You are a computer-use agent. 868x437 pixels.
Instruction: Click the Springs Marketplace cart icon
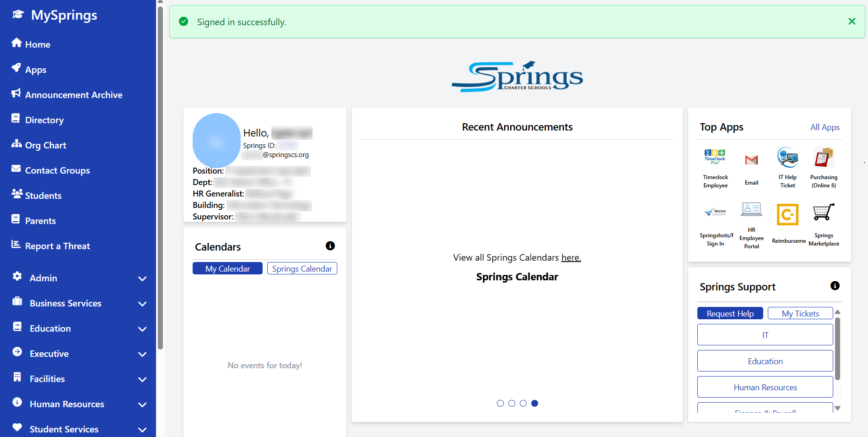824,213
